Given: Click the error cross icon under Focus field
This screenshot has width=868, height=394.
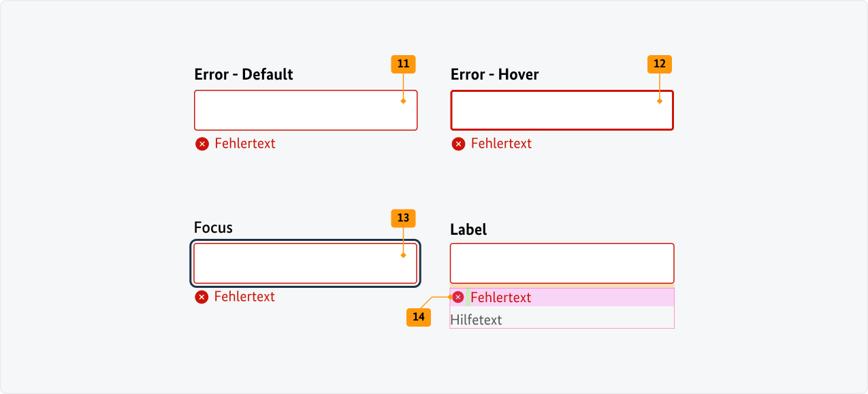Looking at the screenshot, I should pos(202,297).
